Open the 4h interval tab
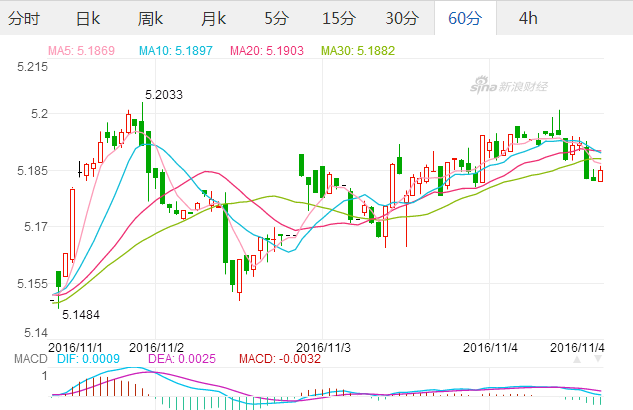This screenshot has width=633, height=410. tap(528, 18)
